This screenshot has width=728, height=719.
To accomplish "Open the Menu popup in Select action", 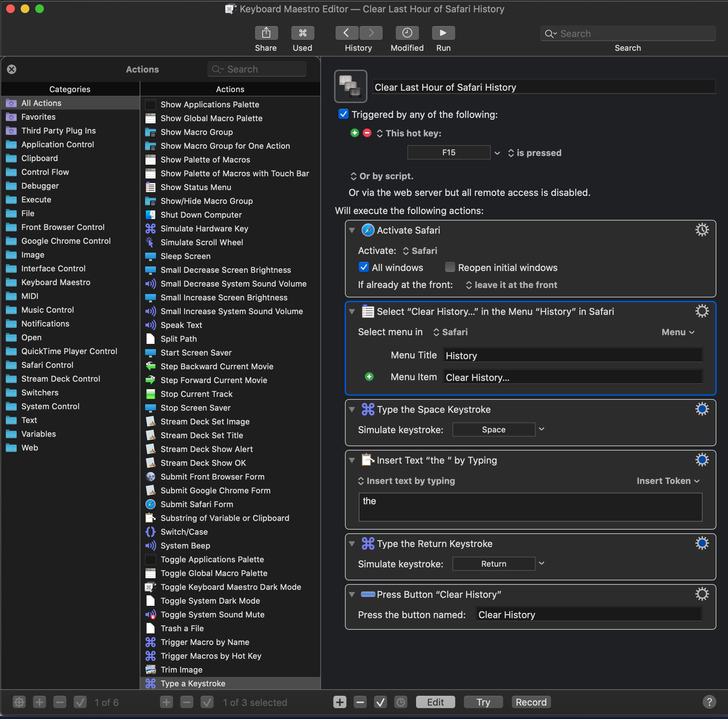I will pyautogui.click(x=678, y=332).
